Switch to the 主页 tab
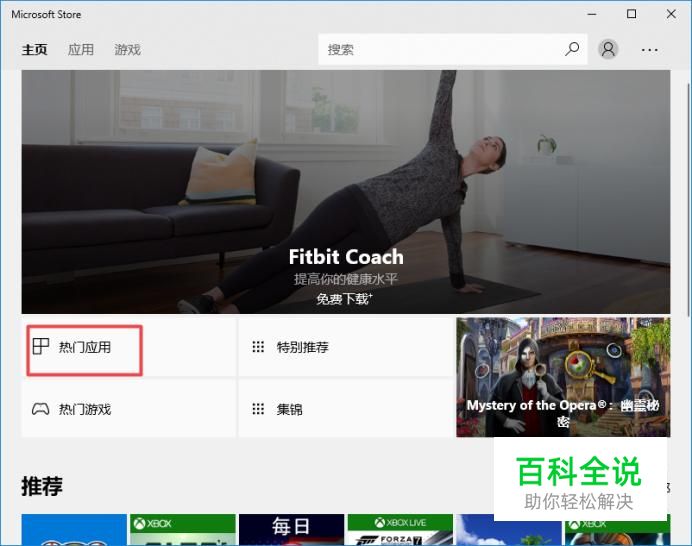The width and height of the screenshot is (692, 546). (x=34, y=49)
